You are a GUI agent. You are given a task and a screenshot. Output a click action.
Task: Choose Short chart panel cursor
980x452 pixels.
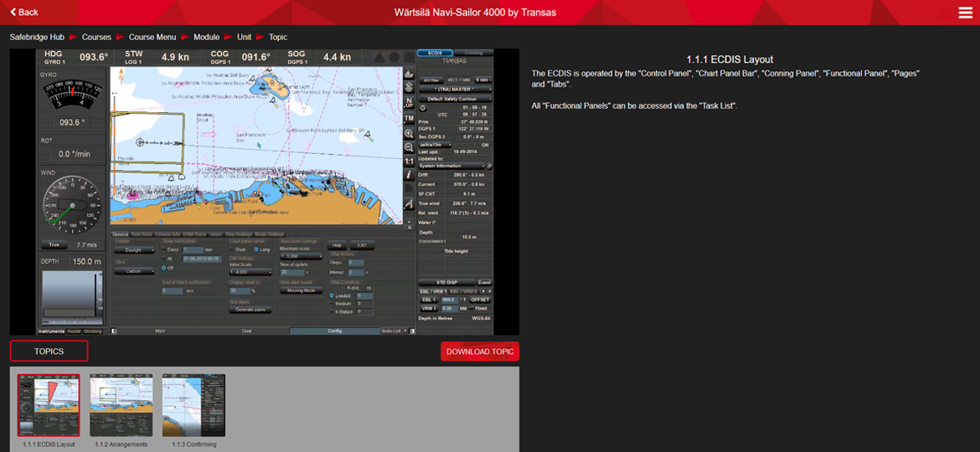pos(231,249)
